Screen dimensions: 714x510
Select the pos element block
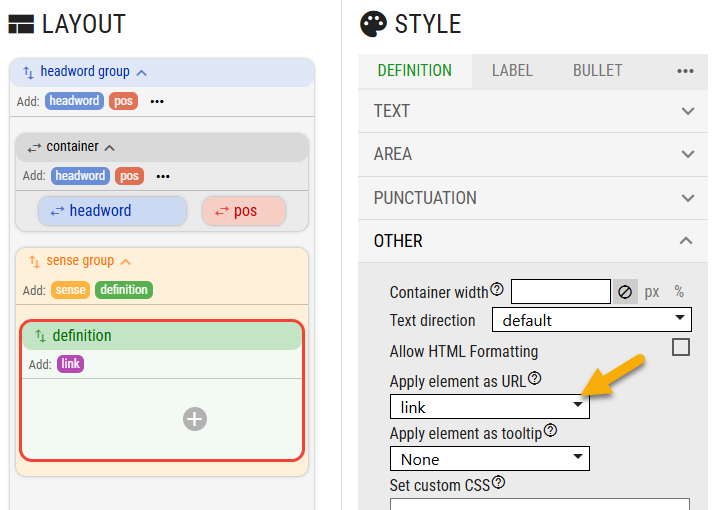coord(244,211)
